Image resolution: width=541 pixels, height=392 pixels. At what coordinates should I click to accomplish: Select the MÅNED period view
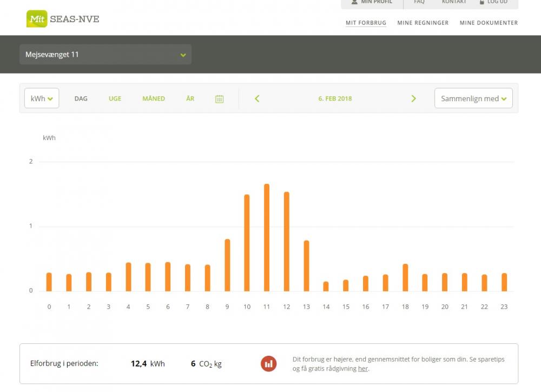(x=154, y=99)
